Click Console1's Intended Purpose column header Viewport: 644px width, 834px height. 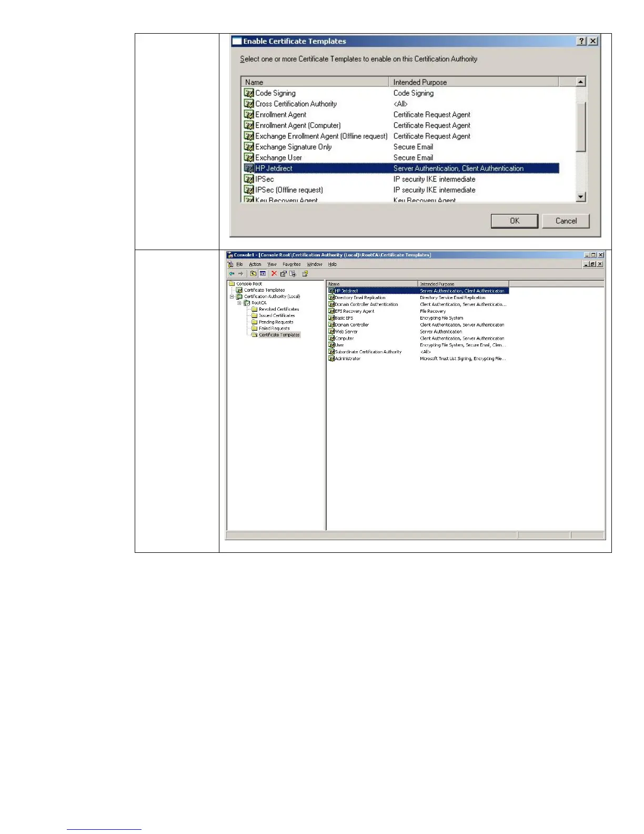(464, 284)
